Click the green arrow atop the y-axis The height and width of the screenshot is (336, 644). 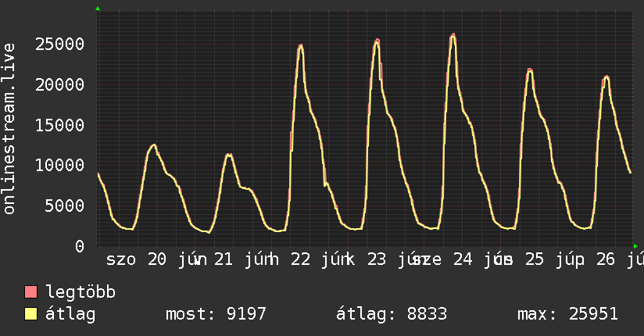[98, 9]
